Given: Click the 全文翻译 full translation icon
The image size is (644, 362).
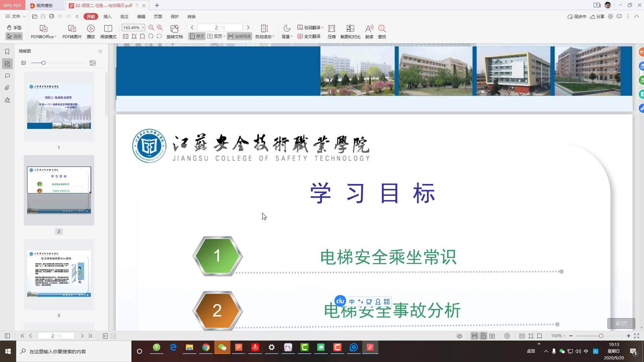Looking at the screenshot, I should tap(309, 36).
